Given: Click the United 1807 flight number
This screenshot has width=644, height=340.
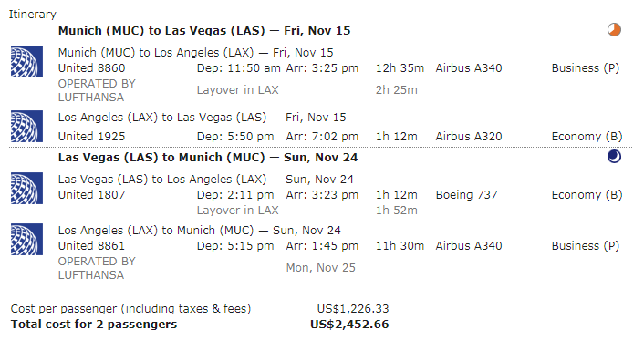Looking at the screenshot, I should [91, 195].
